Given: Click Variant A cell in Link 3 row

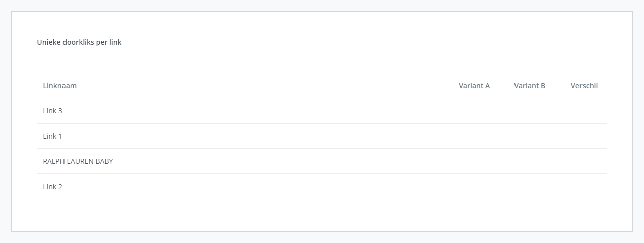Looking at the screenshot, I should click(x=474, y=111).
